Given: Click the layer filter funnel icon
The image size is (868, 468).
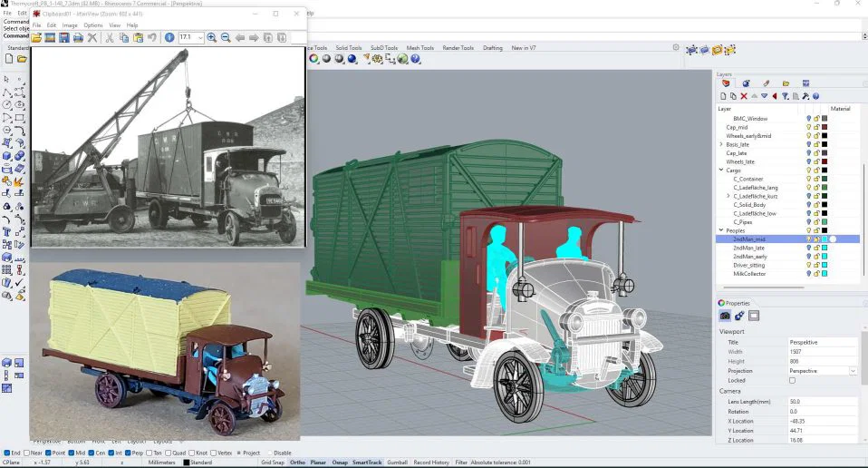Looking at the screenshot, I should coord(785,96).
